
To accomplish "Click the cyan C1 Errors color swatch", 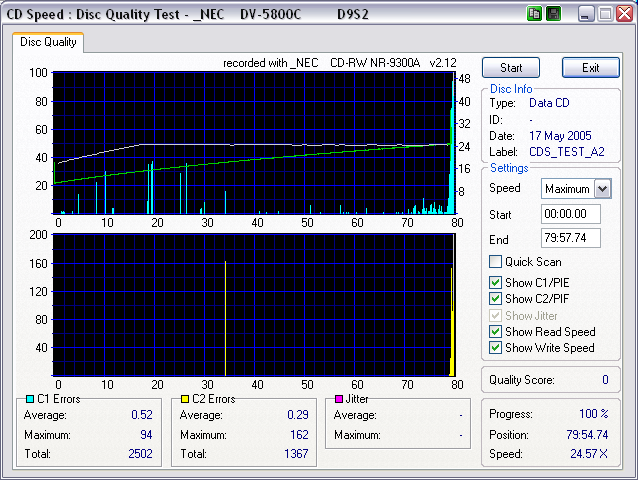I will tap(30, 399).
